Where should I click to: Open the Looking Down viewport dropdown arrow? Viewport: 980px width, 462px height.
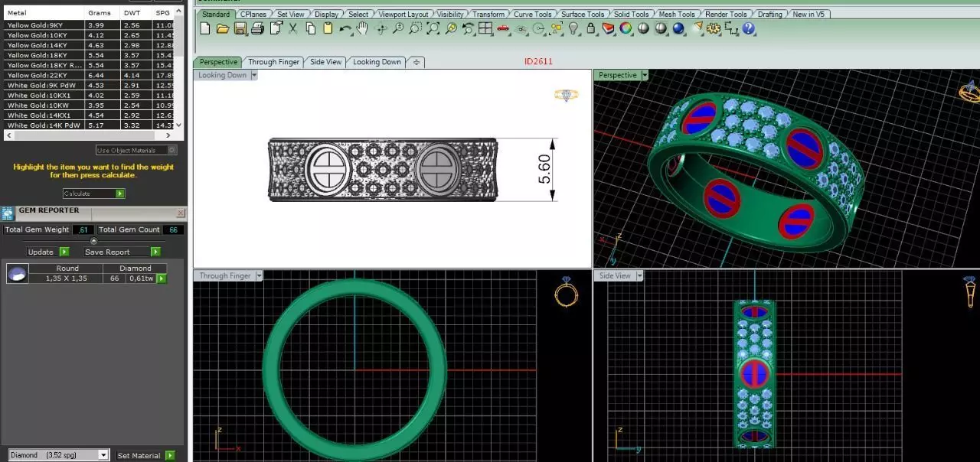click(x=254, y=75)
